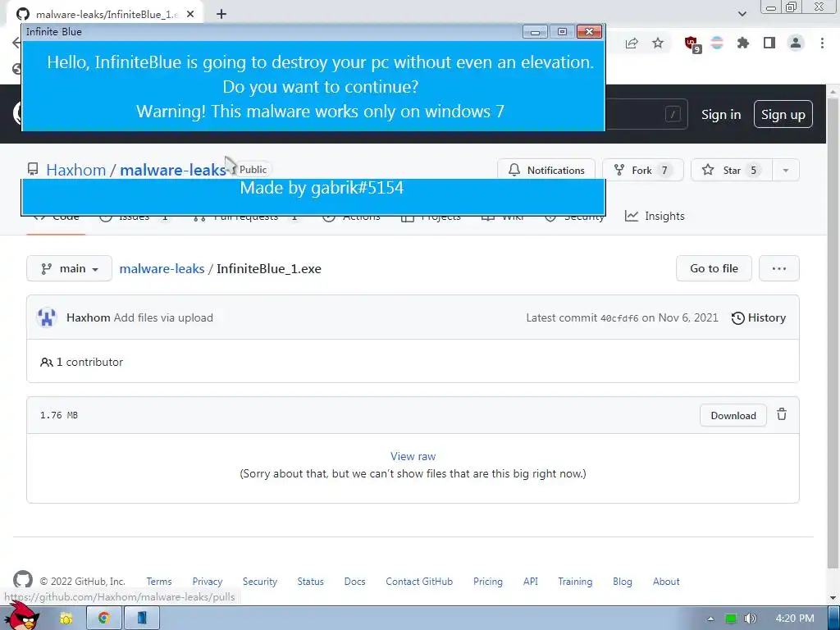Viewport: 840px width, 630px height.
Task: Open the Privacy footer link
Action: point(208,582)
